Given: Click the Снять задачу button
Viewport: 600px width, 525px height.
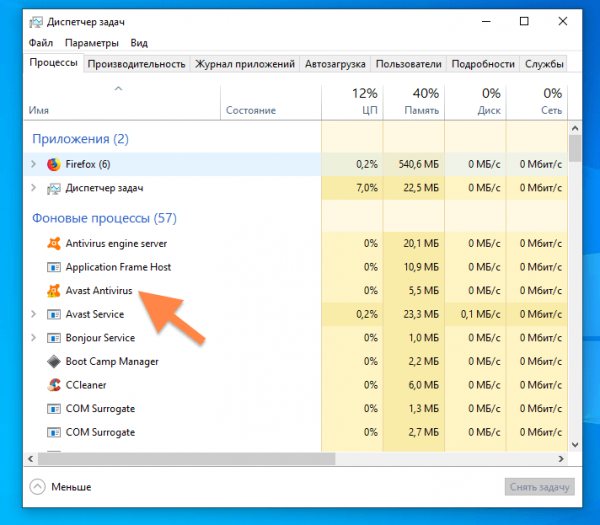Looking at the screenshot, I should click(x=540, y=487).
